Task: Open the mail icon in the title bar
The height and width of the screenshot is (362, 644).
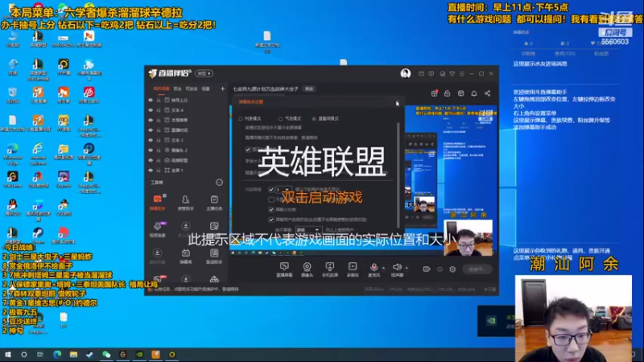Action: pyautogui.click(x=421, y=74)
